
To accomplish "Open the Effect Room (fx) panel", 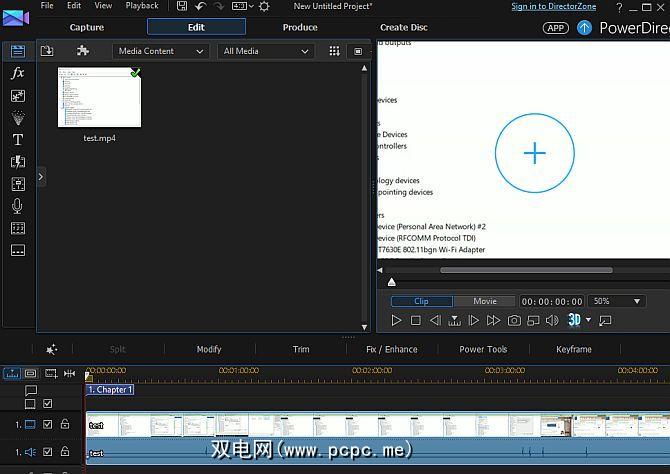I will [x=17, y=73].
